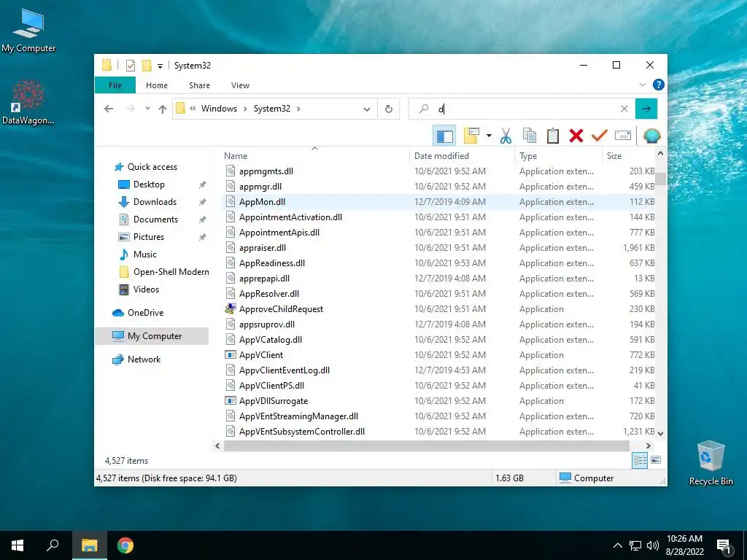Open the folder options toolbar icon
This screenshot has height=560, width=747.
click(x=471, y=136)
